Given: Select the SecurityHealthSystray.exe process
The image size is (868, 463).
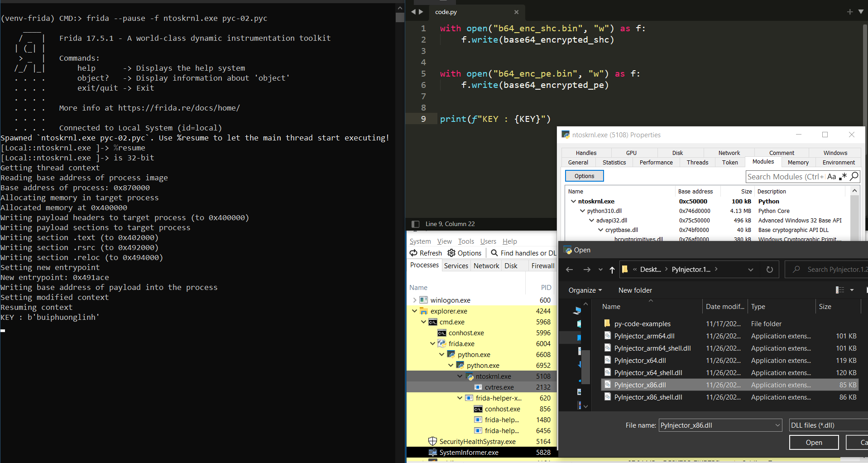Looking at the screenshot, I should 482,441.
